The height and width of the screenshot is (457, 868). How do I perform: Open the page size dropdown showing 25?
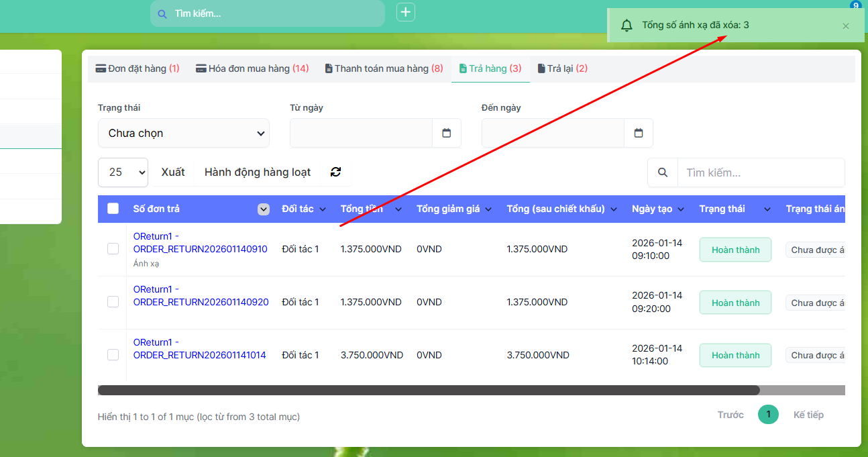coord(123,172)
